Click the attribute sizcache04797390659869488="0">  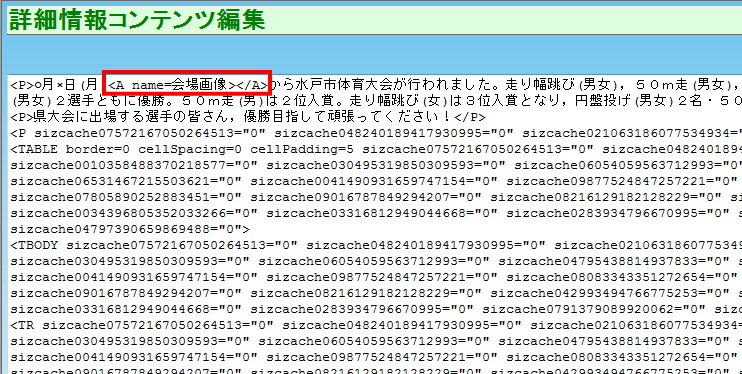pyautogui.click(x=130, y=229)
